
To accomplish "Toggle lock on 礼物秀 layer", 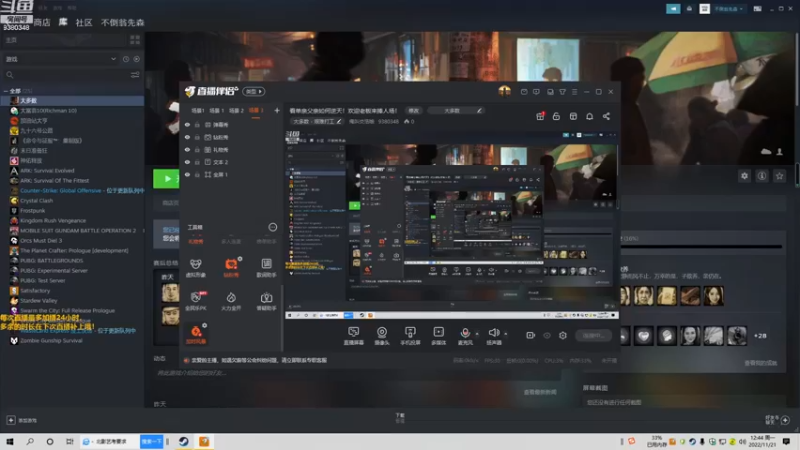I will (197, 150).
